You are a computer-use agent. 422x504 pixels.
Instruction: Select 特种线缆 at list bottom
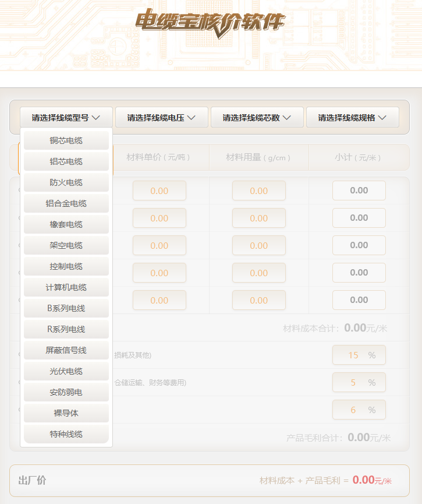(x=66, y=434)
